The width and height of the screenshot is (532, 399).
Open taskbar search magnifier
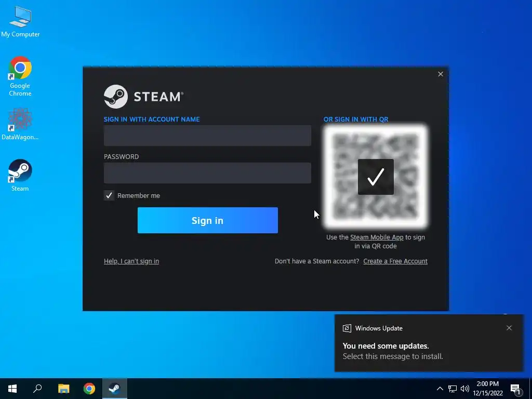(37, 389)
